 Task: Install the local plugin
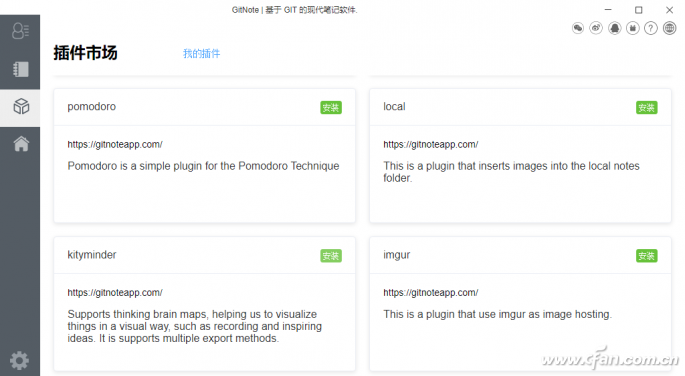point(647,108)
